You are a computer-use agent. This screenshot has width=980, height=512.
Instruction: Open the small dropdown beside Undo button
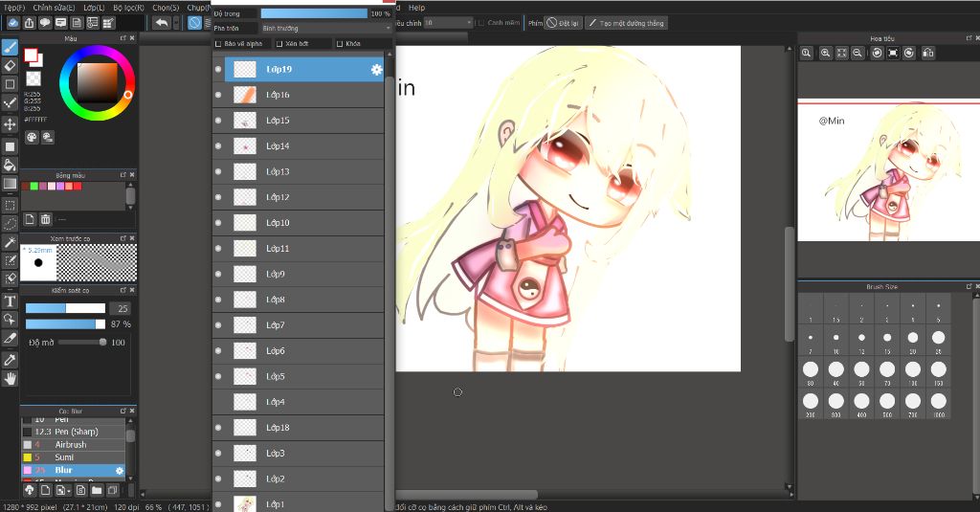[176, 23]
